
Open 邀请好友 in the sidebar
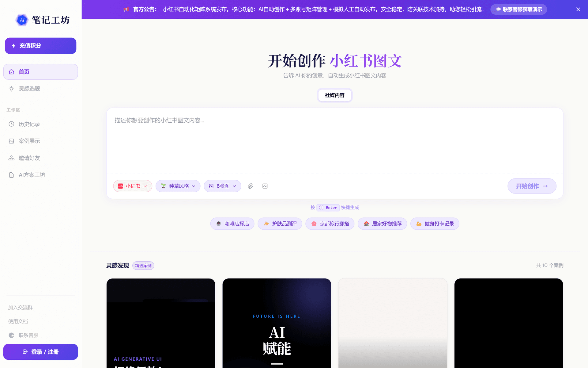(40, 158)
